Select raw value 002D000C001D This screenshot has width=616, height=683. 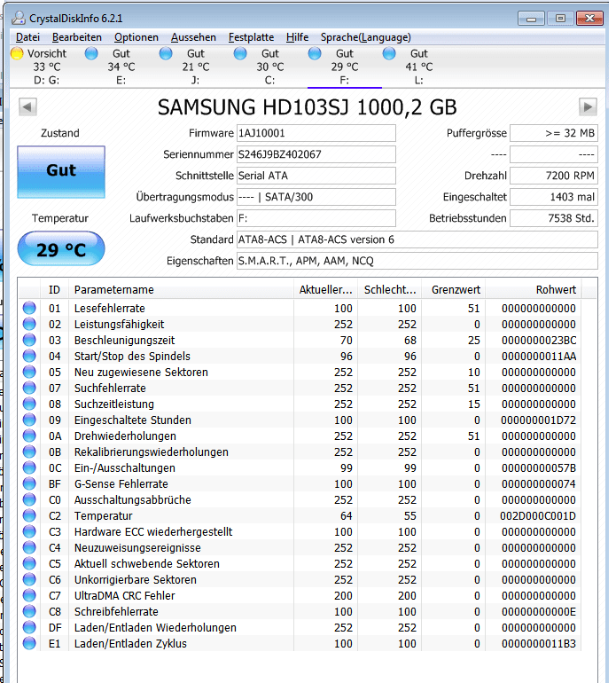tap(538, 516)
